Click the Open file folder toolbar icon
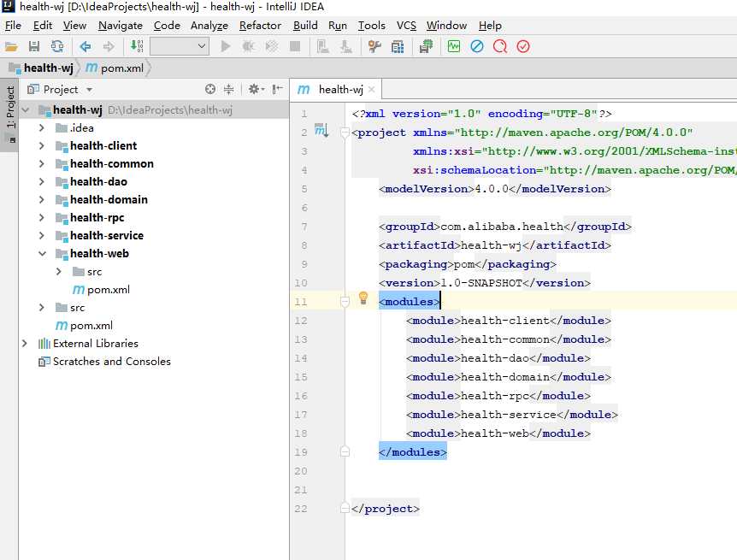Image resolution: width=737 pixels, height=560 pixels. (11, 46)
